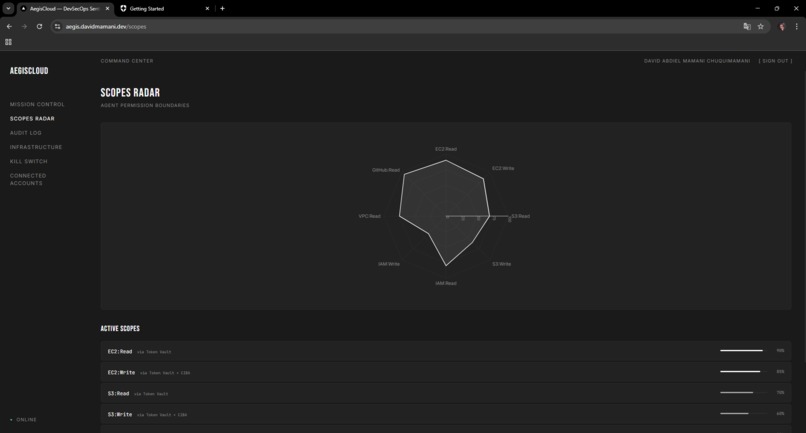
Task: Open site information icon in address bar
Action: click(x=58, y=26)
